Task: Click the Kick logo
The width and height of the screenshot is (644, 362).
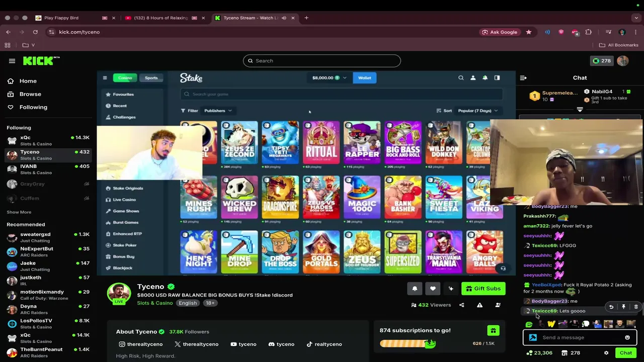Action: coord(41,61)
